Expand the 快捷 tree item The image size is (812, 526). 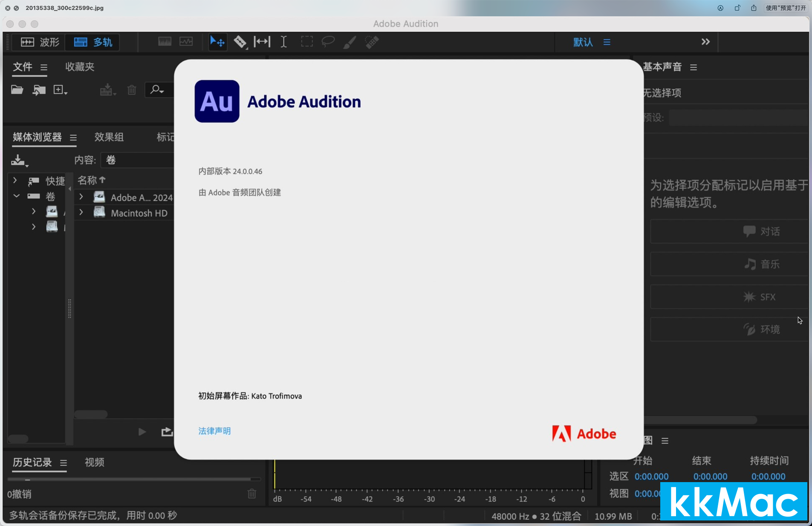pyautogui.click(x=15, y=180)
